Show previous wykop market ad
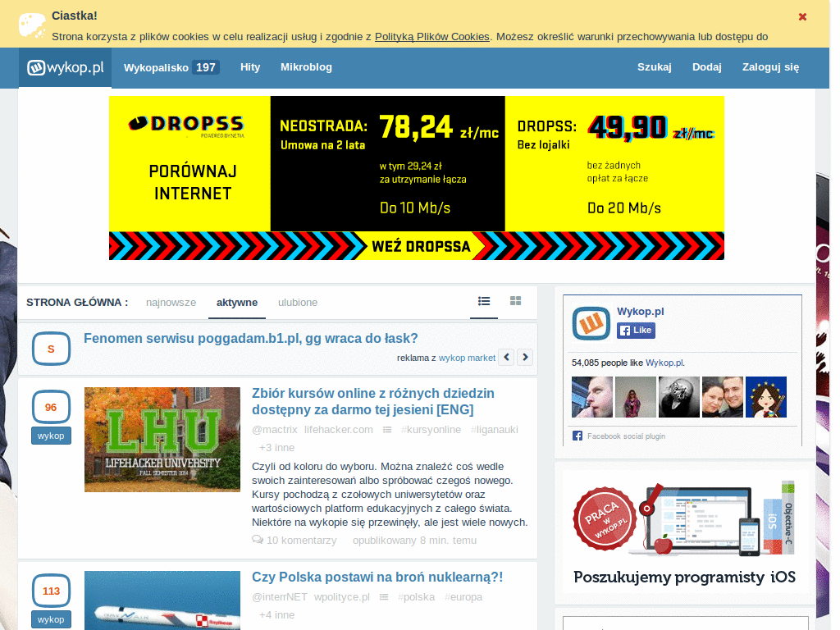 point(506,358)
